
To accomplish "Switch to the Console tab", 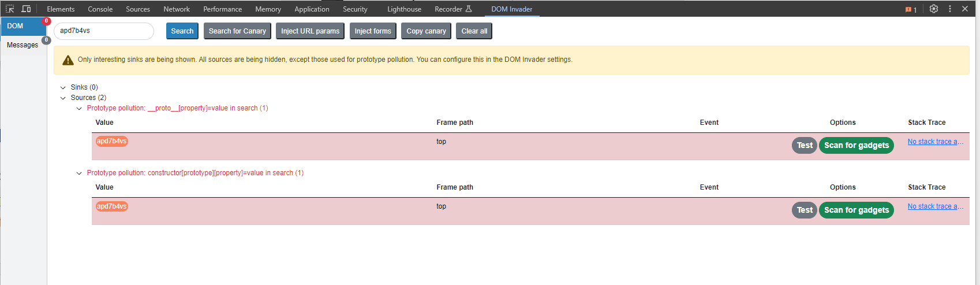I will 100,9.
